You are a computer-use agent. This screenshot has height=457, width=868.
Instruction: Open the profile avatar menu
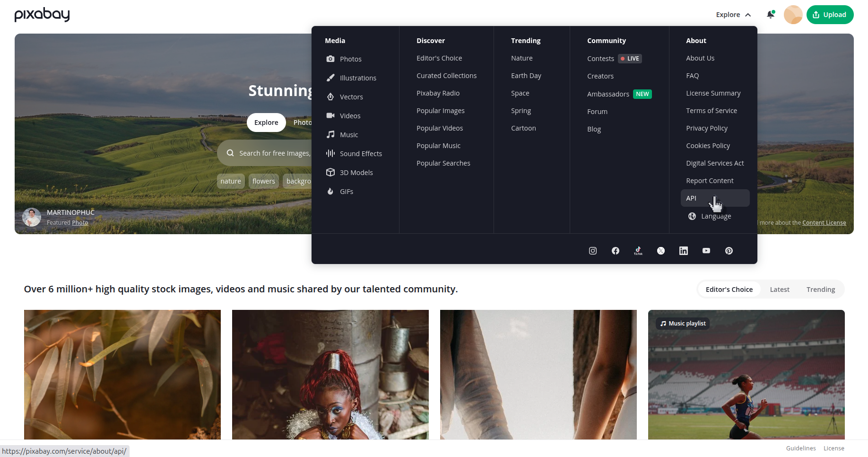(x=793, y=15)
